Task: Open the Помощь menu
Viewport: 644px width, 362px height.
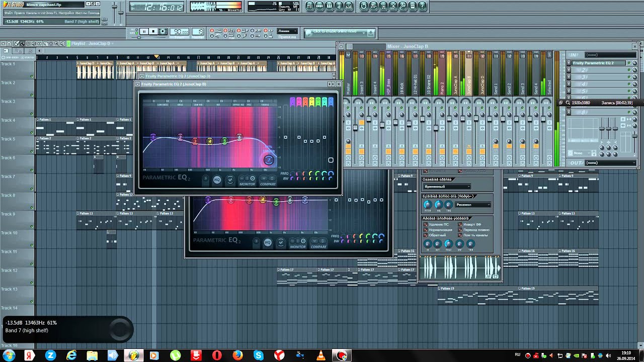Action: 94,12
